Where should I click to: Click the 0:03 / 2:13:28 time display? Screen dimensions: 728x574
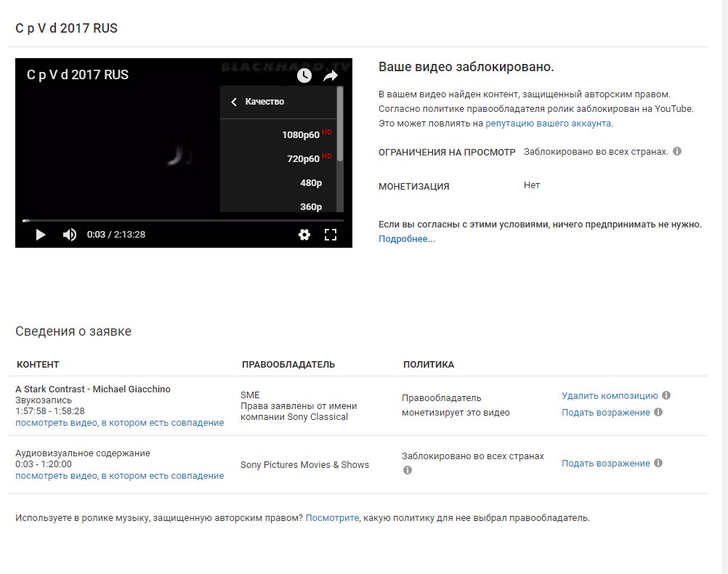tap(116, 235)
